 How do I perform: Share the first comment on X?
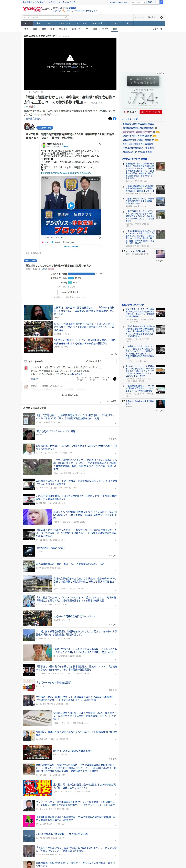[115, 379]
